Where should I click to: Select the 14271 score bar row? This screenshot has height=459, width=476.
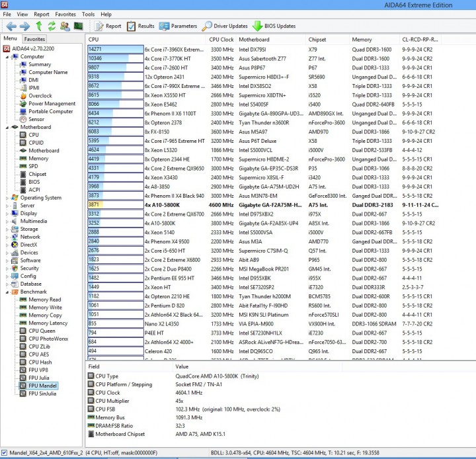point(115,49)
